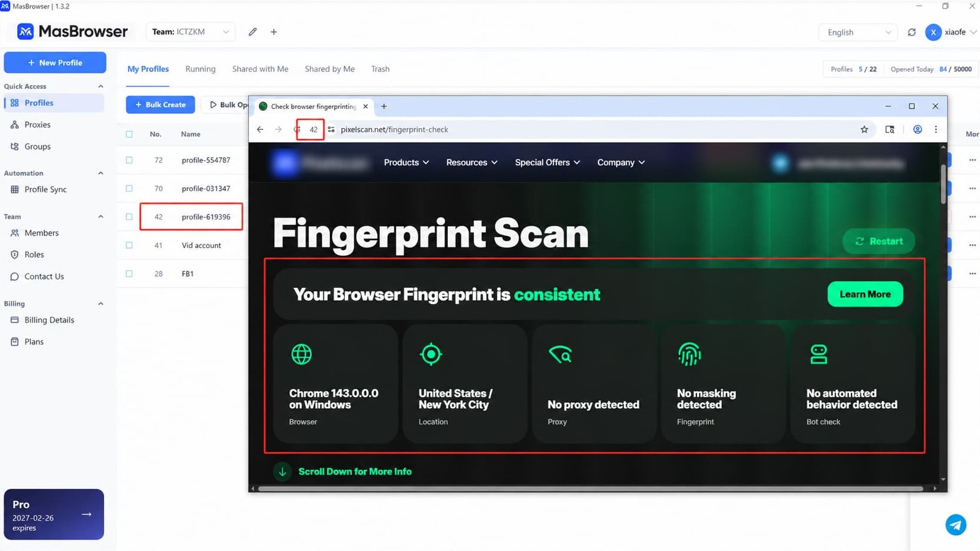Switch to the Shared by Me tab
Screen dimensions: 980x551
pyautogui.click(x=329, y=69)
